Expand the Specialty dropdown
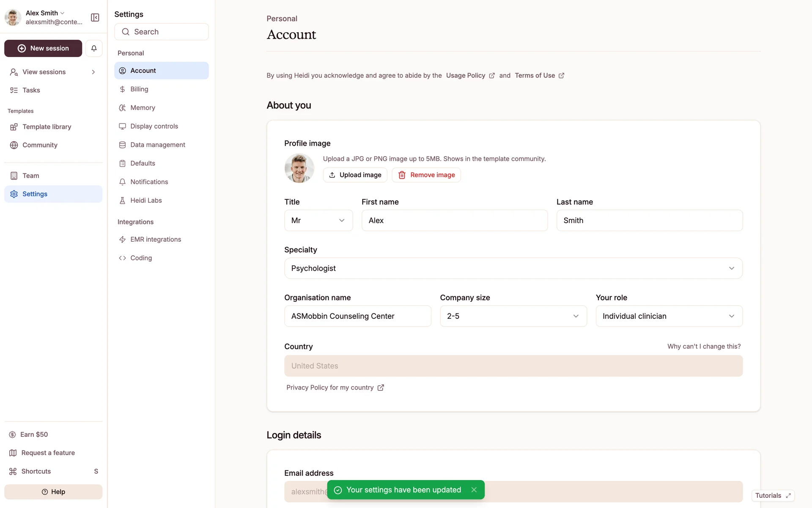This screenshot has width=812, height=508. 513,268
